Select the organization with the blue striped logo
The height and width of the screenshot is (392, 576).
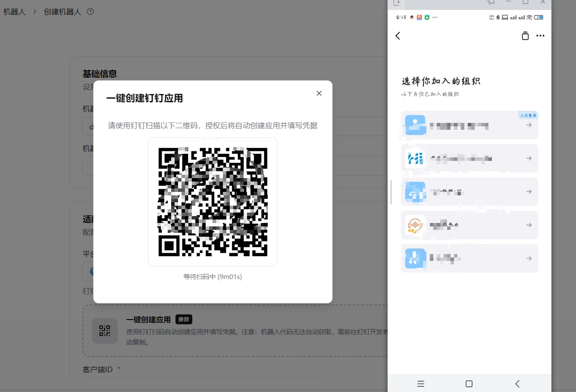point(470,158)
